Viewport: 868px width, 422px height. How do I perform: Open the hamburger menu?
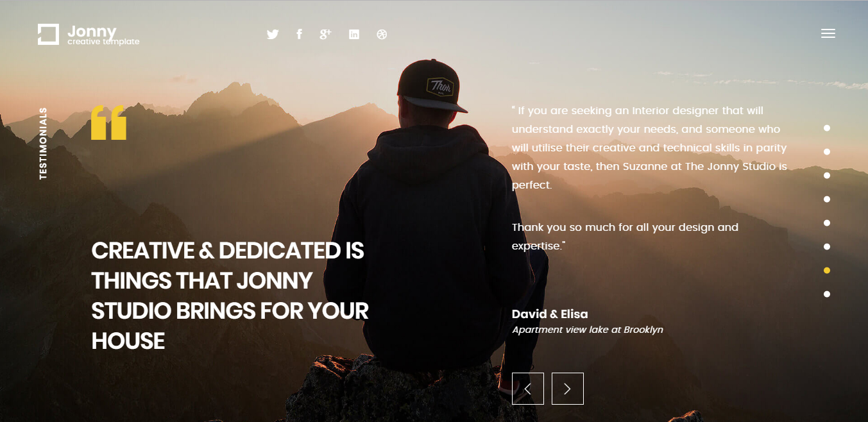[x=828, y=34]
